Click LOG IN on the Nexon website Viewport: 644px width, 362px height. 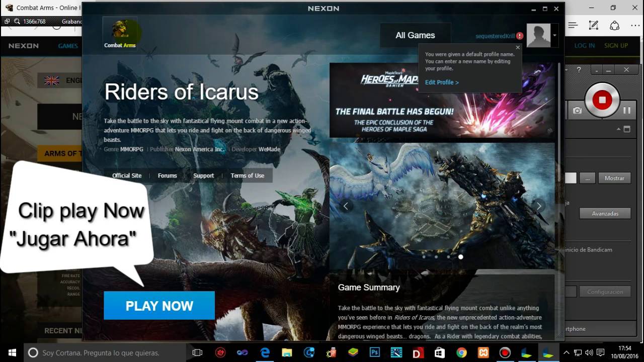pyautogui.click(x=585, y=45)
